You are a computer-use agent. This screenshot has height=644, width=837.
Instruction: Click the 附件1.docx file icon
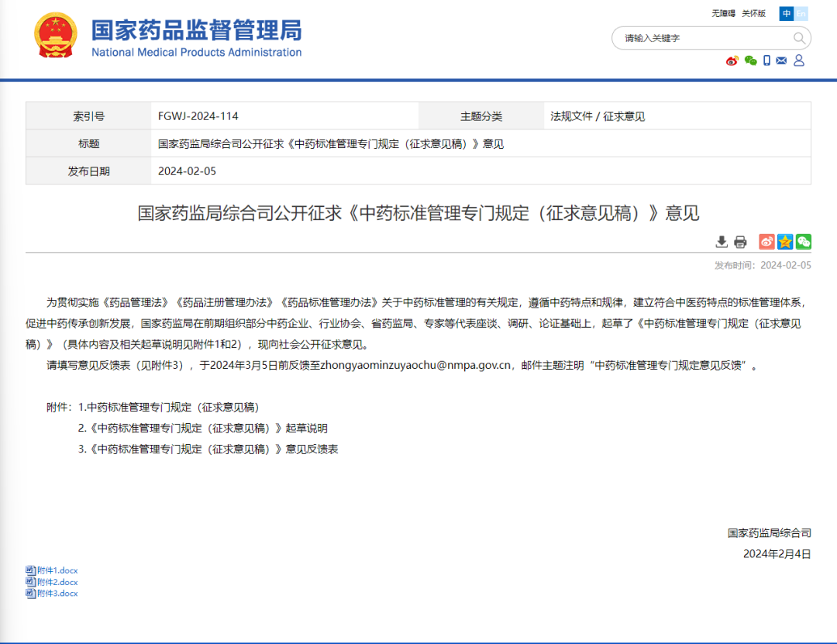(30, 570)
